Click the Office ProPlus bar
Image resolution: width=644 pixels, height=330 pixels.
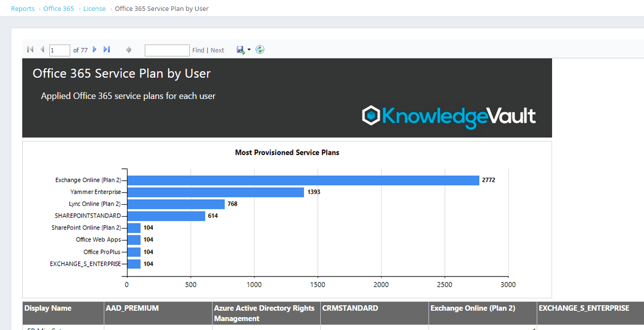point(134,252)
